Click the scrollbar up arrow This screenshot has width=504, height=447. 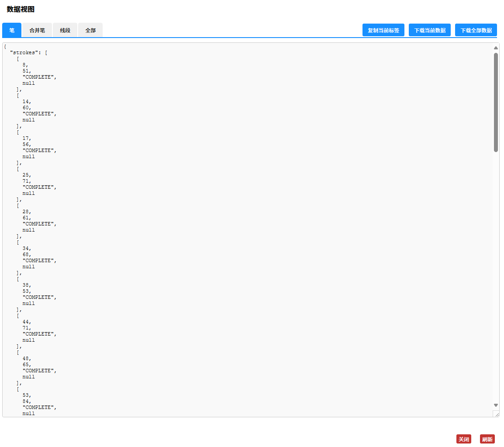pos(496,48)
